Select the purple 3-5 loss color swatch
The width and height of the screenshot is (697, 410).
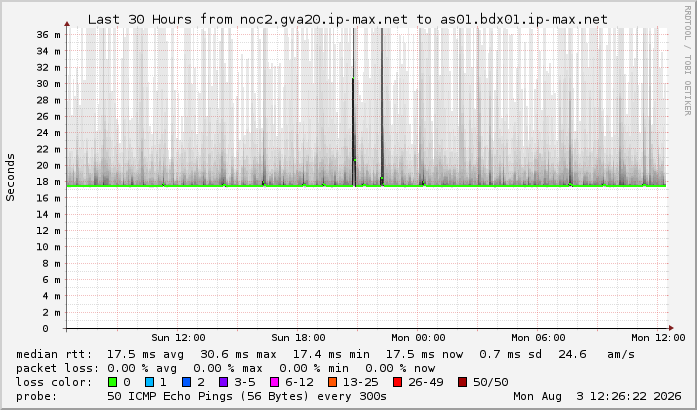[224, 382]
